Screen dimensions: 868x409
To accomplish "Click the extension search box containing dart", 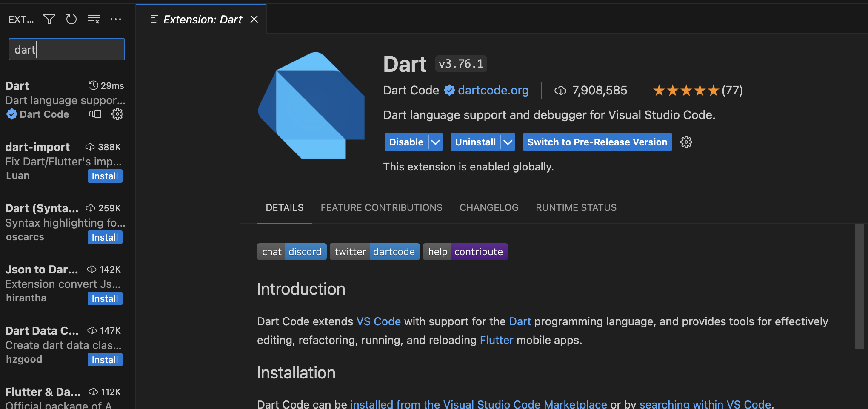I will 67,49.
